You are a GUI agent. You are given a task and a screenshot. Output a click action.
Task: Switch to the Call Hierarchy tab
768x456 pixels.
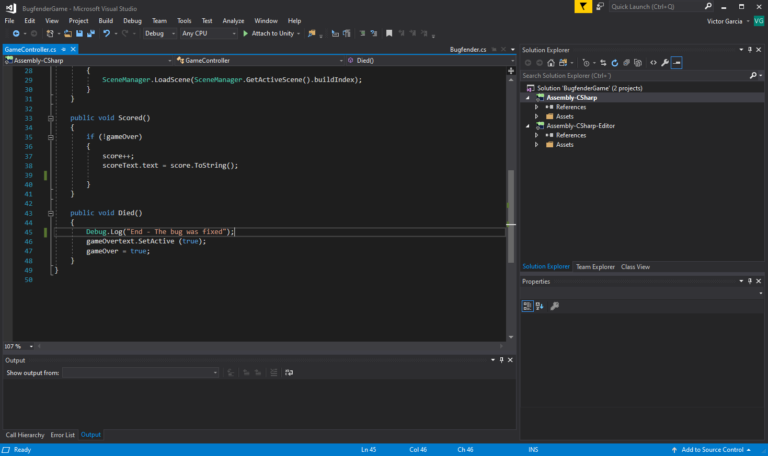click(25, 435)
